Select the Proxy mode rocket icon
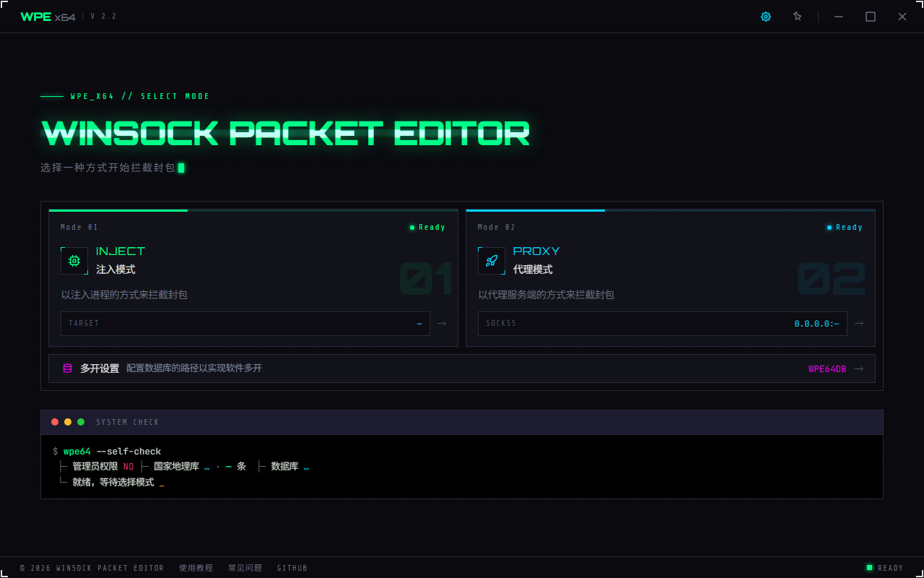Viewport: 924px width, 578px height. point(492,261)
